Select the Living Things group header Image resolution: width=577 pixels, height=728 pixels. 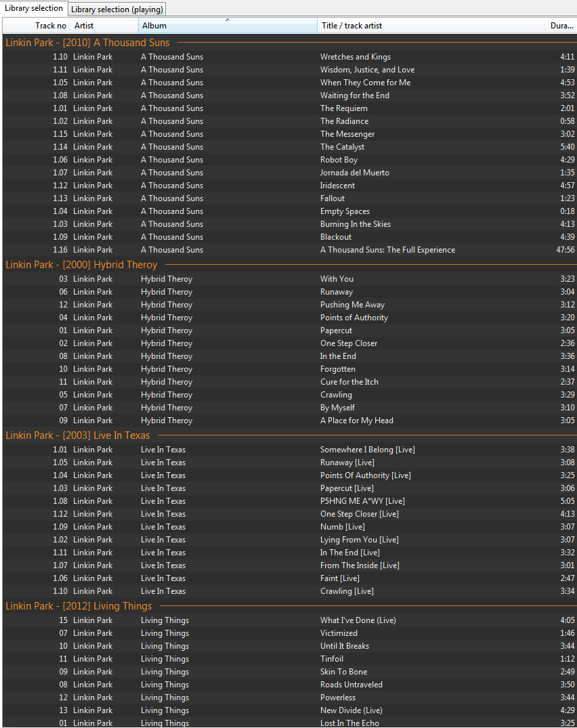(290, 606)
